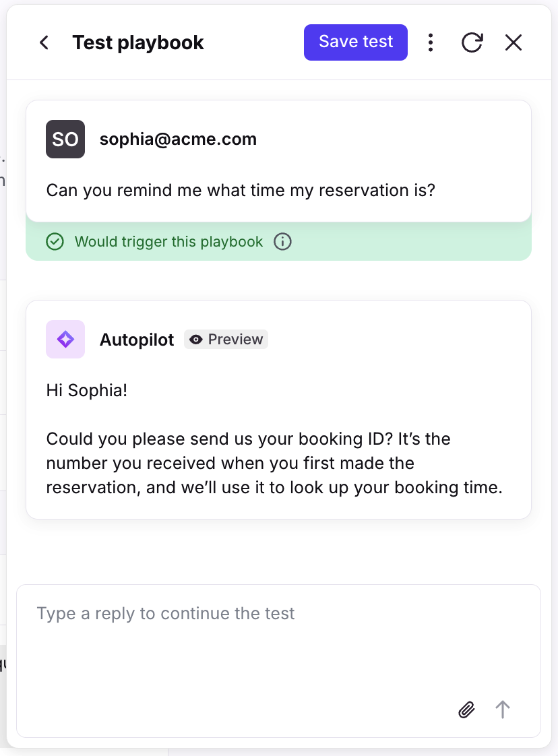Click Sophia's reservation question message
The width and height of the screenshot is (558, 756).
(241, 191)
